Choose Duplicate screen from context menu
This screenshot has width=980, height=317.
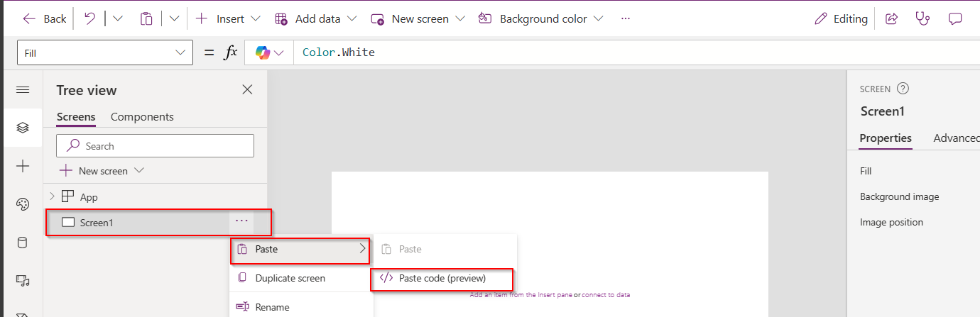(290, 279)
